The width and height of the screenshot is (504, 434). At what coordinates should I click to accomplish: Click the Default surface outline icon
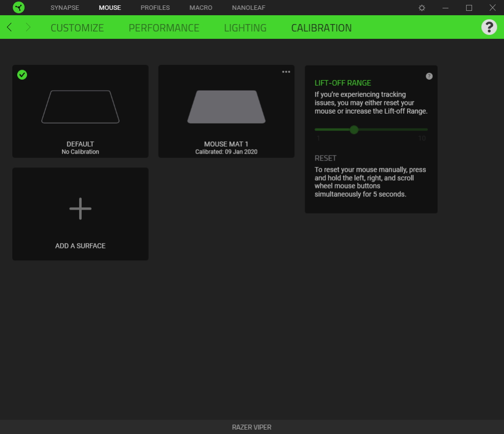click(80, 107)
